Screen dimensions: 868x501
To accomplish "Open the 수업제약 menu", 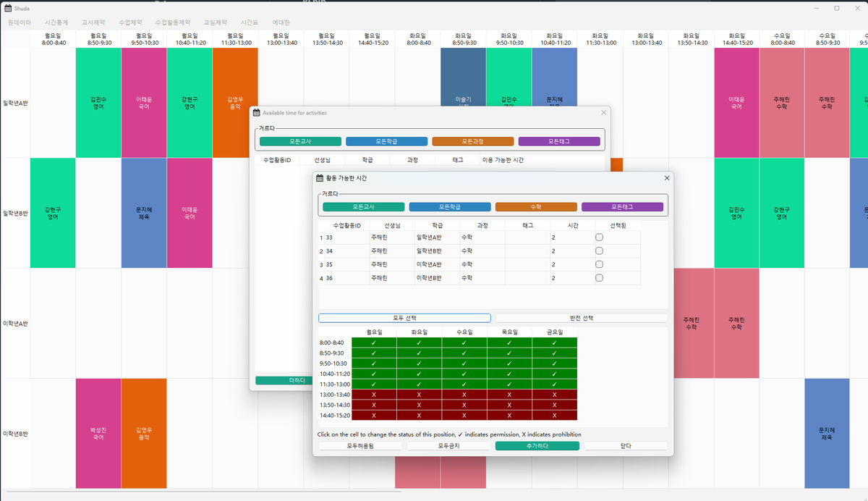I will pos(130,22).
